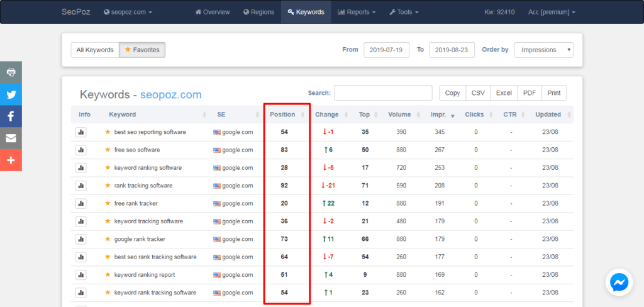Click keyword text 'google rank tracker'
Viewport: 644px width, 307px height.
(x=140, y=239)
